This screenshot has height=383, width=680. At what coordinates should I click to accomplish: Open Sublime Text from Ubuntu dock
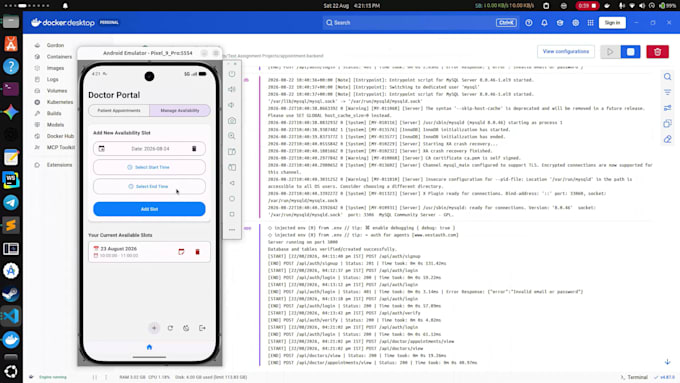(11, 225)
